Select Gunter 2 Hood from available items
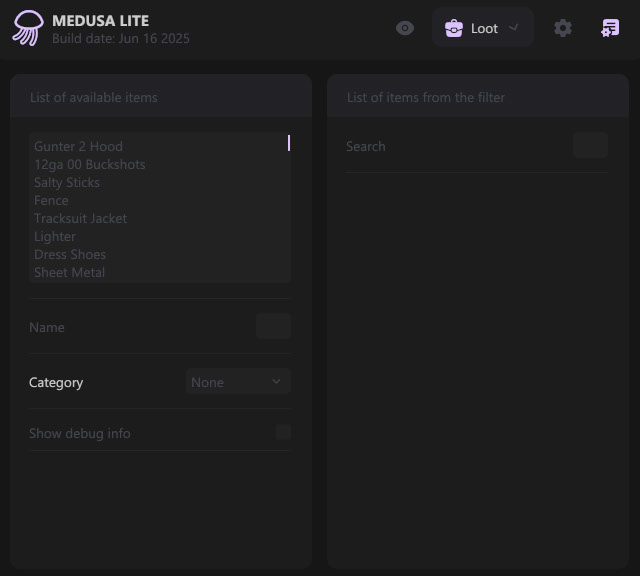The width and height of the screenshot is (640, 576). point(78,146)
